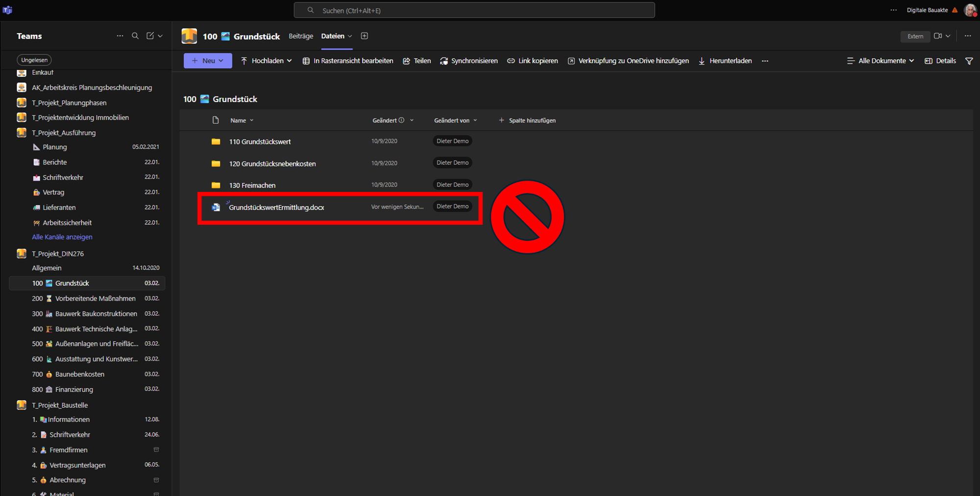Toggle the Ungelesen filter chip

34,60
